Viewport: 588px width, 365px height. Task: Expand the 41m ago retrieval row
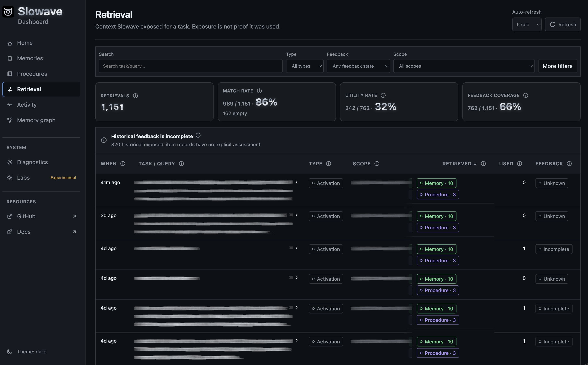click(296, 182)
